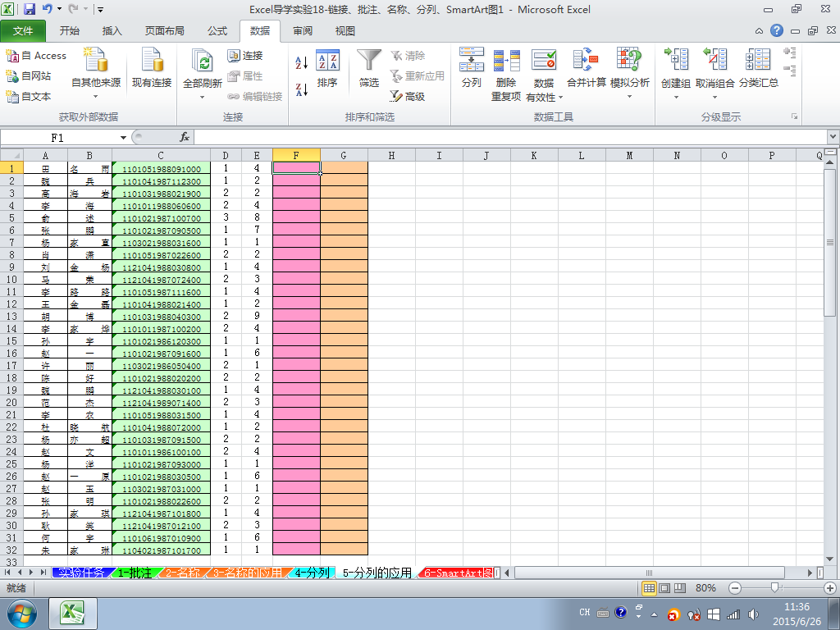Import data from text file (自文本)
Screen dimensions: 840x630
[x=29, y=97]
